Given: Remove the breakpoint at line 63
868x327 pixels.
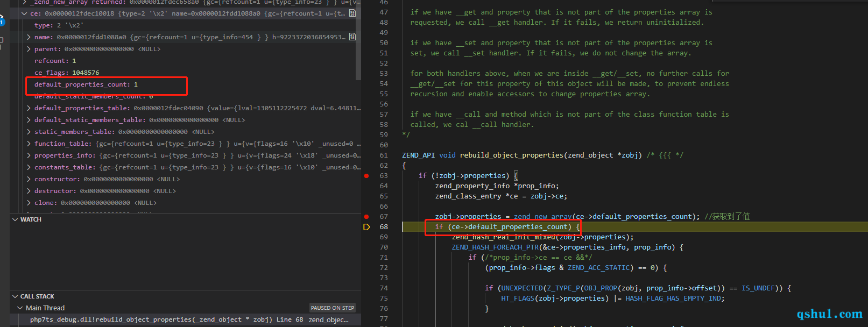Looking at the screenshot, I should point(366,176).
